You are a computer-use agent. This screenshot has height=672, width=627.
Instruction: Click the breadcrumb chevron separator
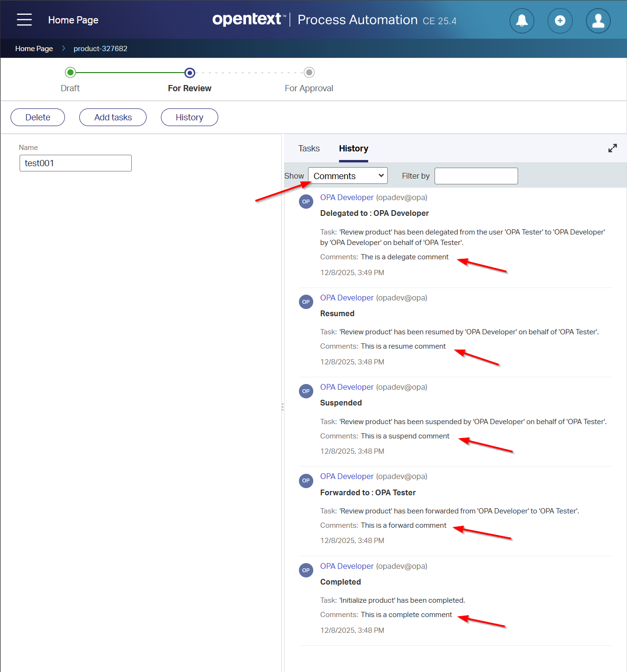(64, 49)
